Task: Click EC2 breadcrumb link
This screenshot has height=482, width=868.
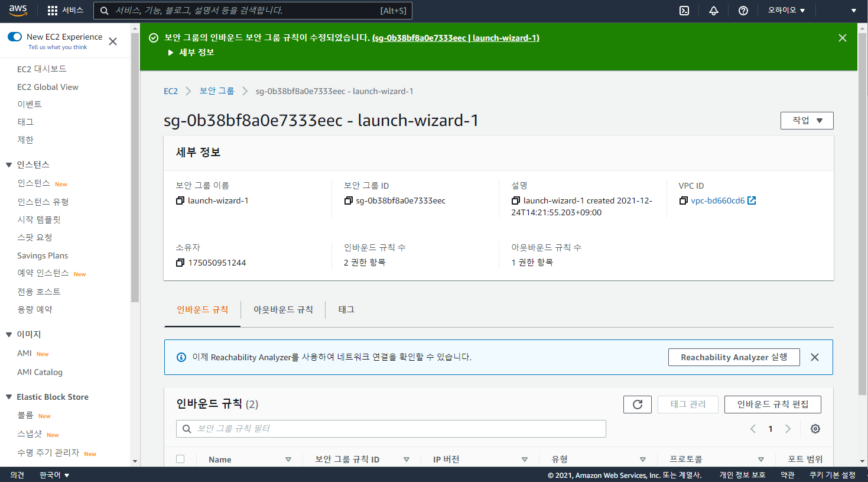Action: click(171, 91)
